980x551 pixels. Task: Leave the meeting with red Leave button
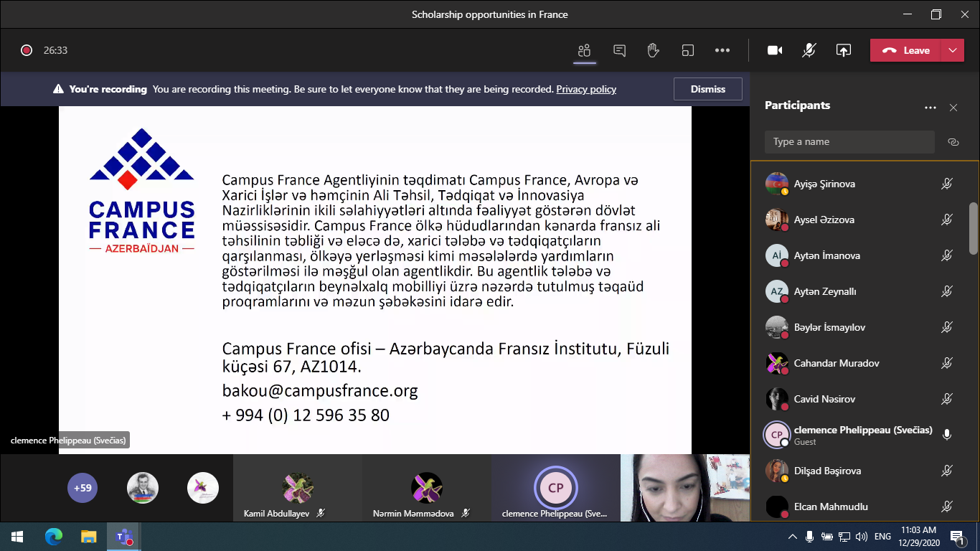pos(905,50)
